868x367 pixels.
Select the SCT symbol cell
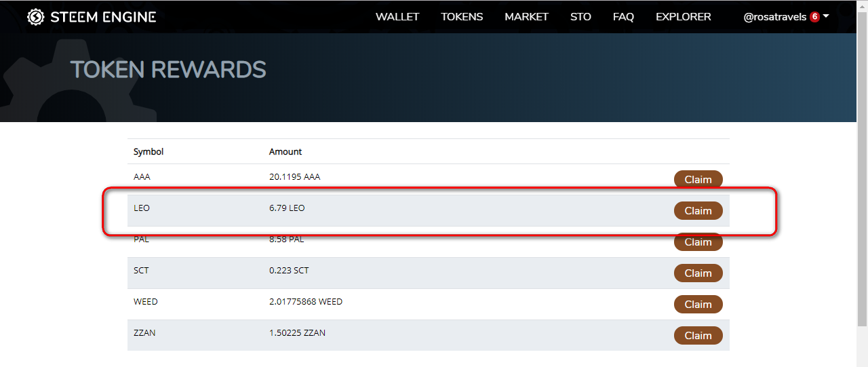[x=141, y=270]
